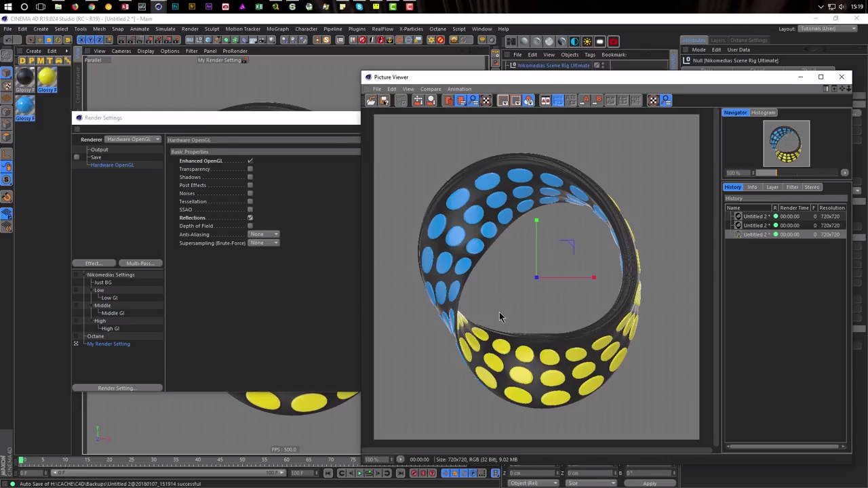The height and width of the screenshot is (488, 868).
Task: Switch to the Filter tab in Picture Viewer
Action: click(x=792, y=187)
